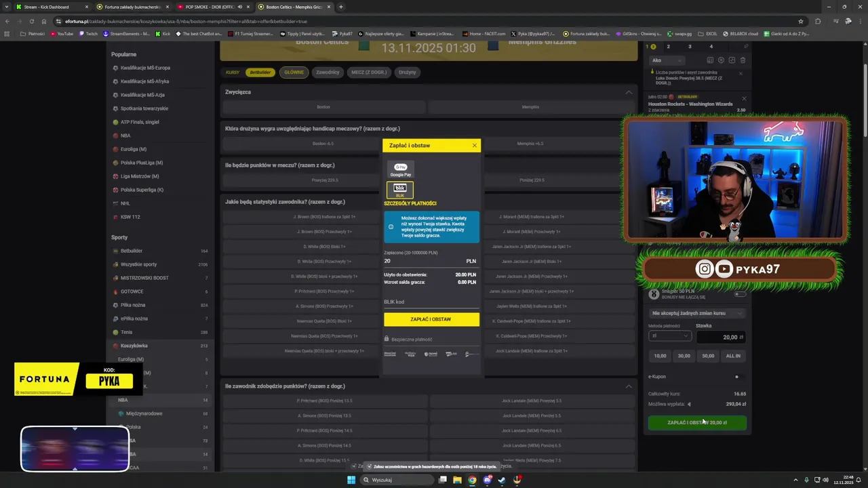The width and height of the screenshot is (868, 488).
Task: Click the Zapłacono amount input field
Action: [431, 261]
